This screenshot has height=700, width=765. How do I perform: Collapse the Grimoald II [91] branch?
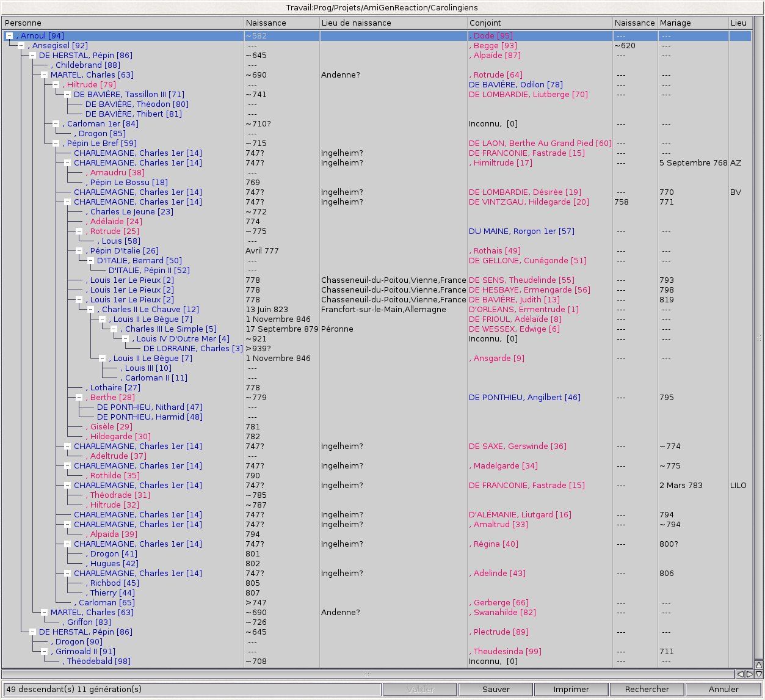point(44,652)
